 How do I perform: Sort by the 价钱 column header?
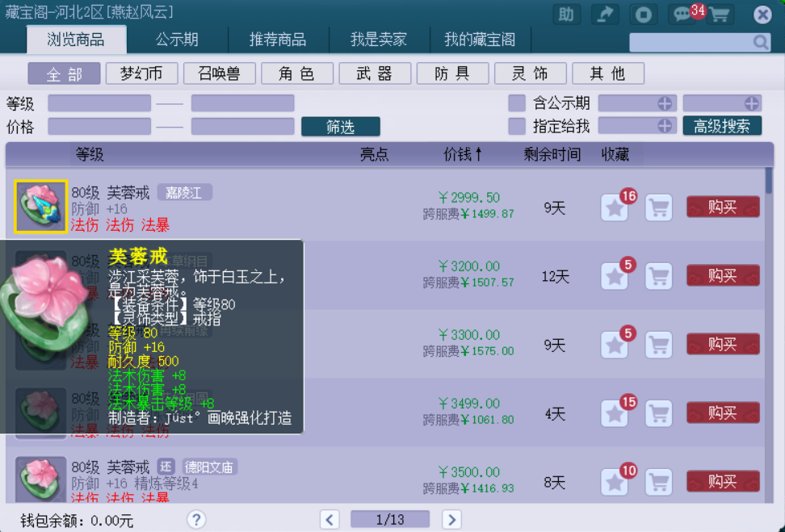pyautogui.click(x=463, y=154)
